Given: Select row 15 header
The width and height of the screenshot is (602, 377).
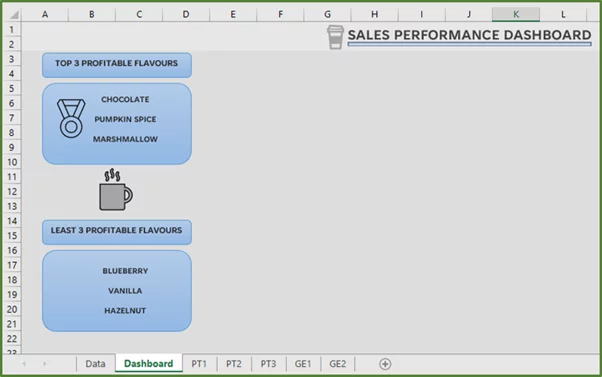Looking at the screenshot, I should pyautogui.click(x=12, y=236).
